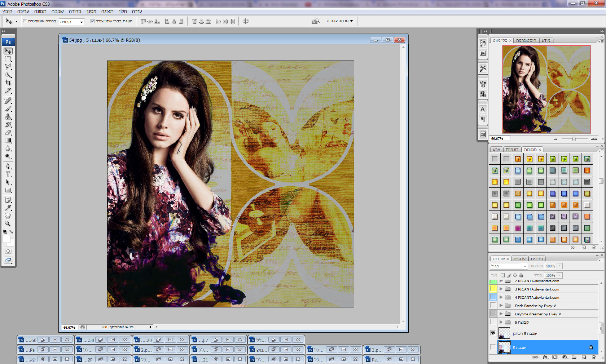This screenshot has height=364, width=606.
Task: Click the fx layer style icon
Action: pos(545,357)
